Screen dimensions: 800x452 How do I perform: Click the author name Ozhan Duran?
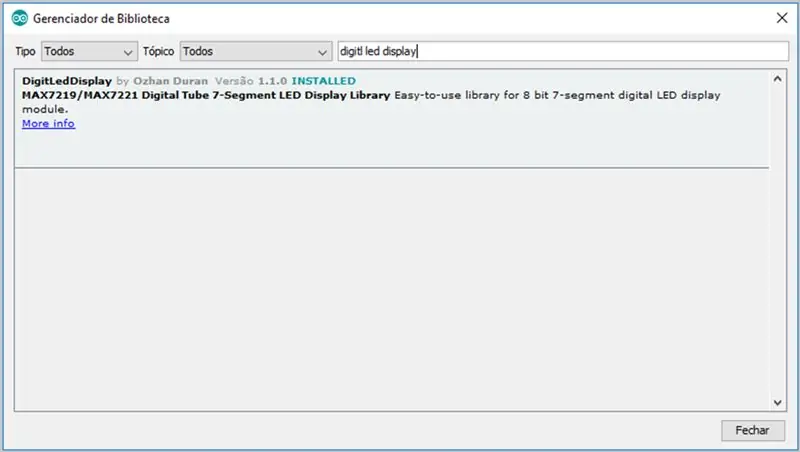tap(170, 81)
